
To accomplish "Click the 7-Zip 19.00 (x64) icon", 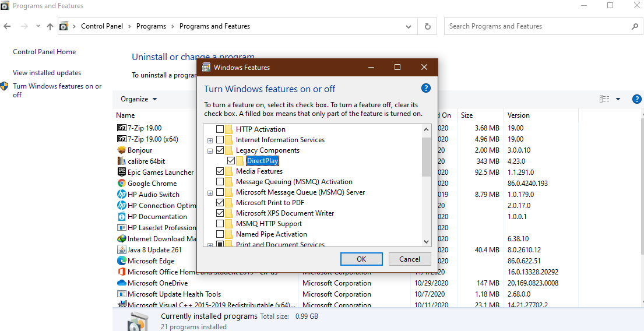I will point(122,139).
